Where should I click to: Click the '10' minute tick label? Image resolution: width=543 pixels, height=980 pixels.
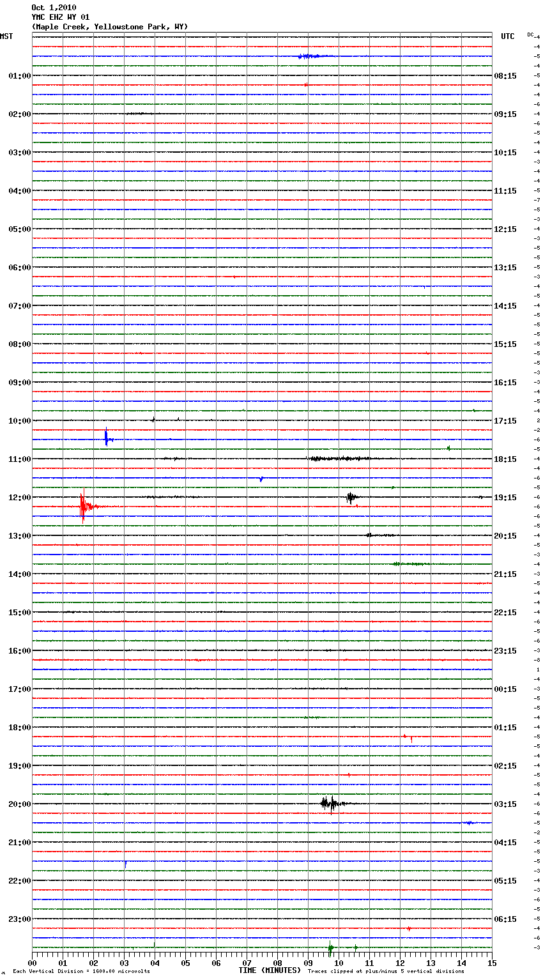coord(339,963)
